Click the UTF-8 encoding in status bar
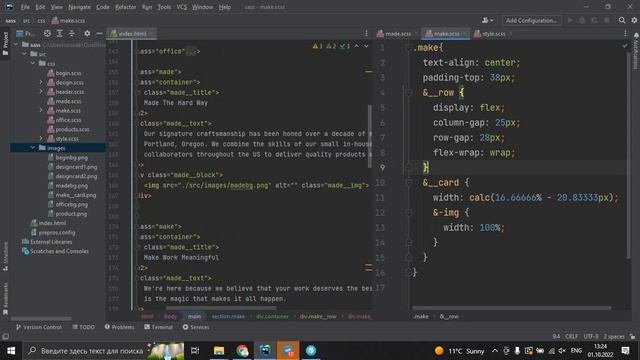The height and width of the screenshot is (360, 640). 591,336
